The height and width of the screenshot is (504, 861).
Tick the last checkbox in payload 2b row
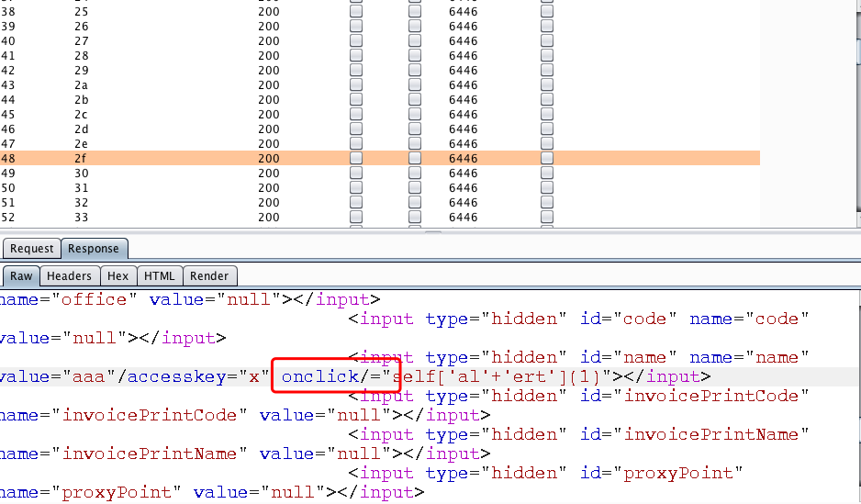pyautogui.click(x=546, y=100)
